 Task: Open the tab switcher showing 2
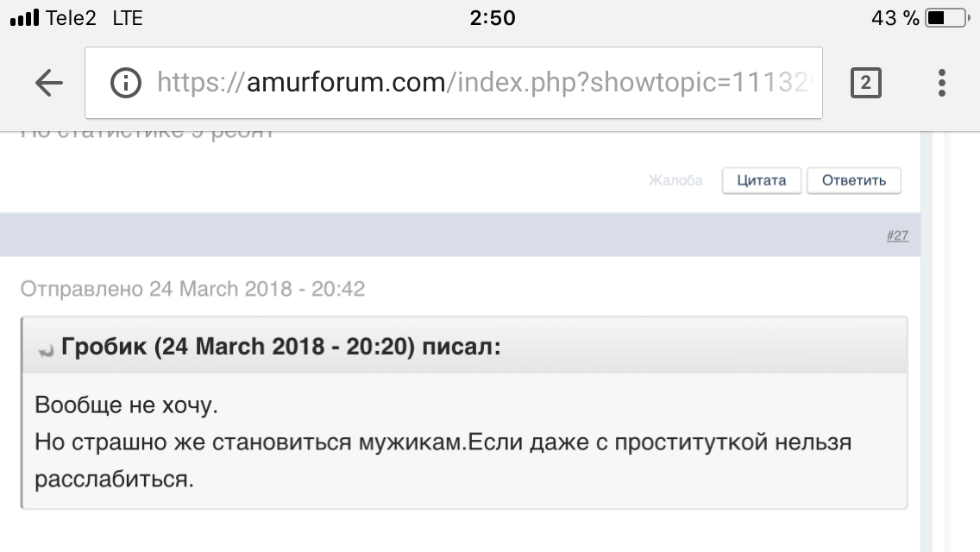(x=866, y=83)
